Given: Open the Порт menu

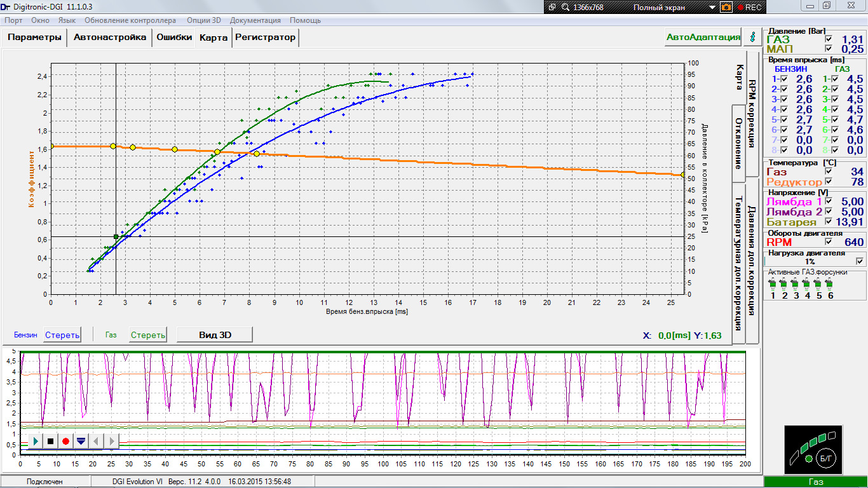Looking at the screenshot, I should [13, 20].
